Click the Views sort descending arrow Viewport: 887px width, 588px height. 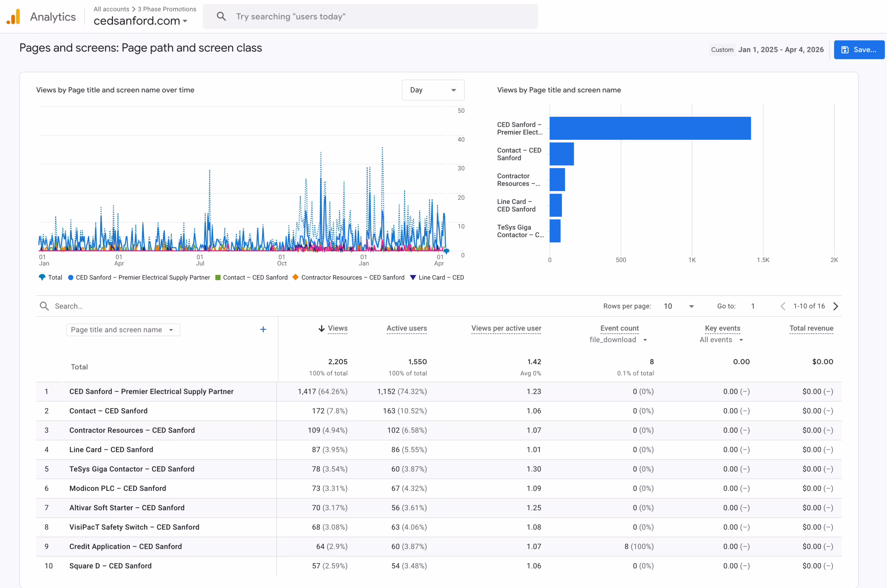[x=322, y=329]
